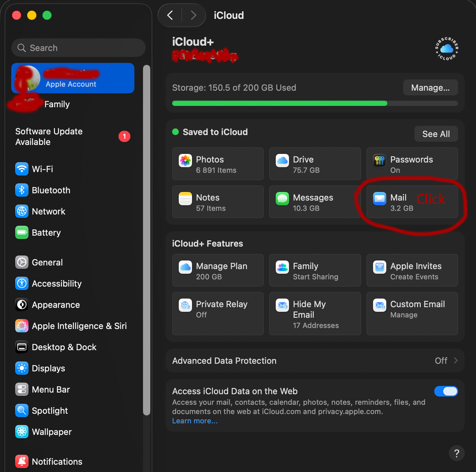Open Passwords keys icon tile
This screenshot has height=472, width=476.
[x=380, y=161]
